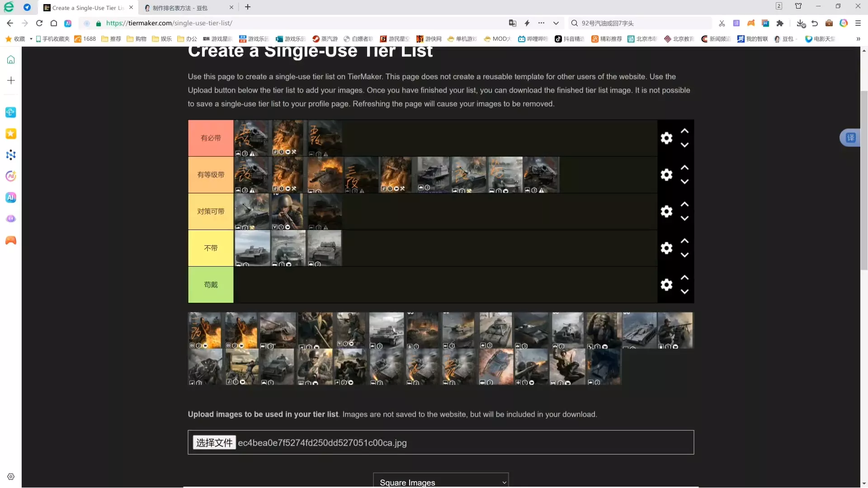
Task: Open the sidebar game controller icon
Action: click(x=11, y=240)
